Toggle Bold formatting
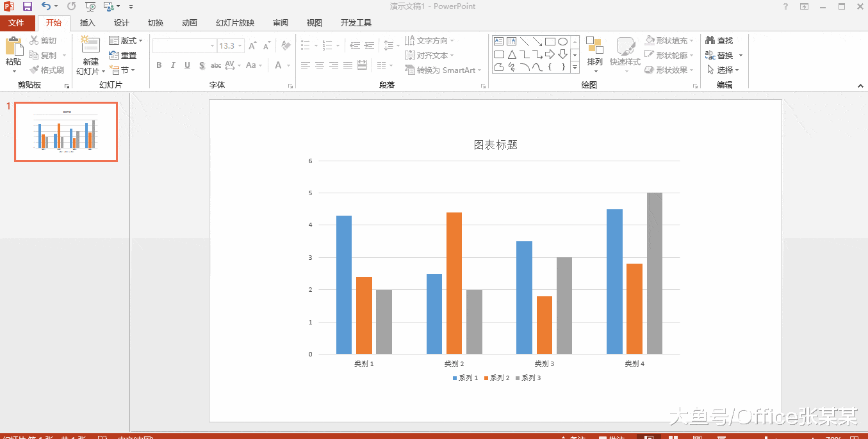Screen dimensions: 868x439 [x=159, y=65]
